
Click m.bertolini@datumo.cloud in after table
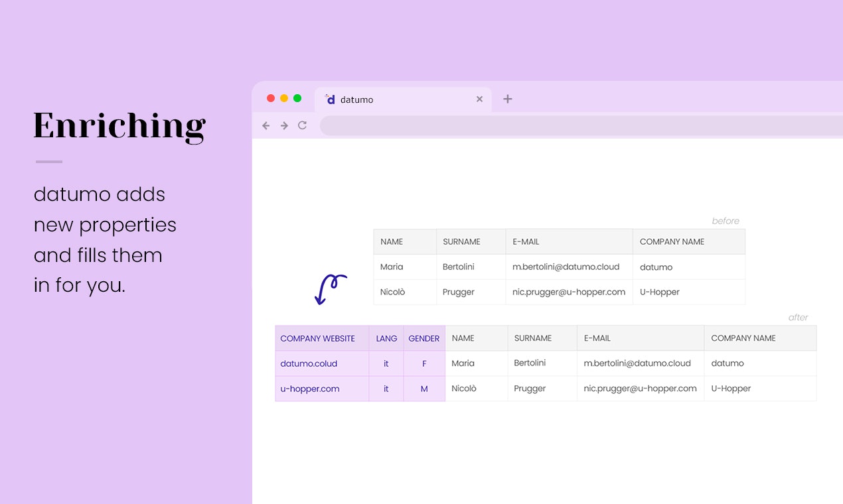(641, 363)
